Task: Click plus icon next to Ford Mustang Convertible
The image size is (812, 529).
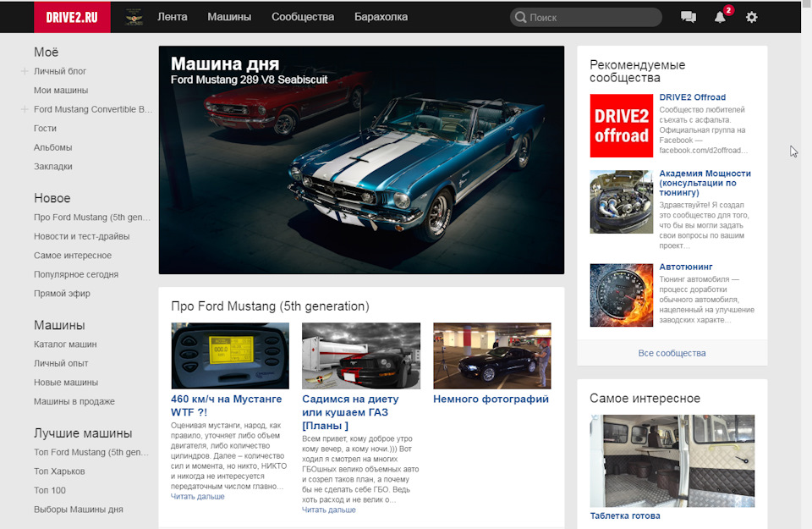Action: [25, 109]
